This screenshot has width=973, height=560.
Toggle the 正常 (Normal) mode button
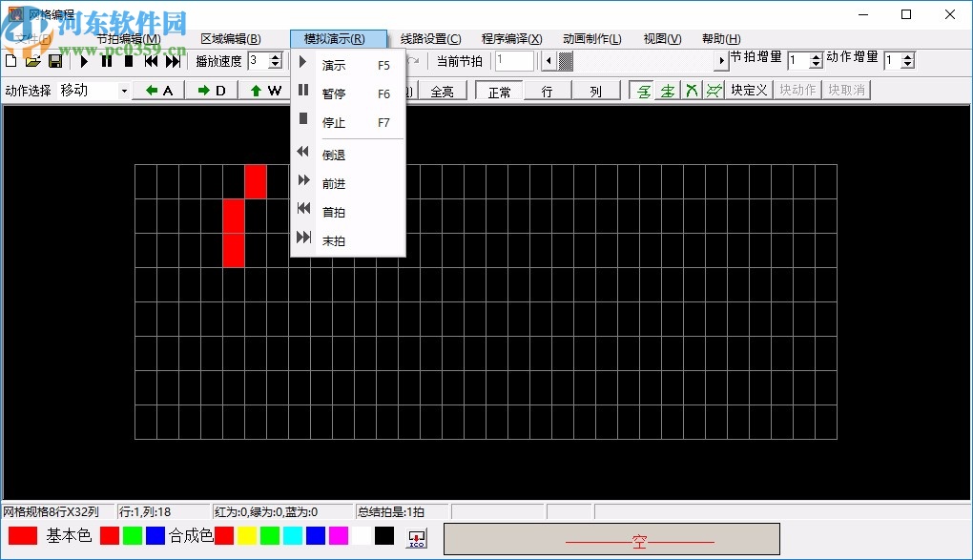coord(499,92)
